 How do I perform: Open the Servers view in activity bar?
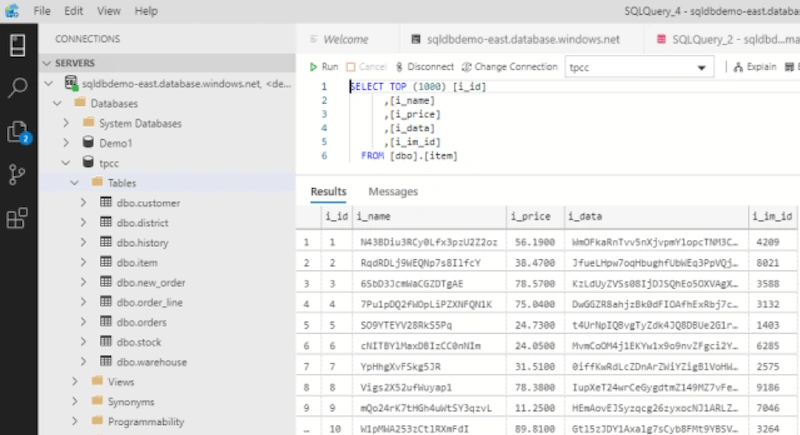tap(18, 45)
